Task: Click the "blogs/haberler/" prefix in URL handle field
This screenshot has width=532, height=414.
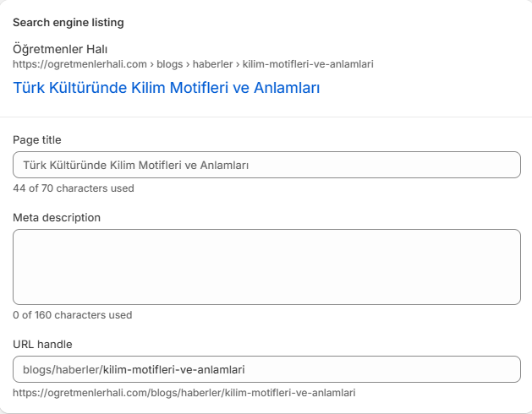Action: [62, 369]
